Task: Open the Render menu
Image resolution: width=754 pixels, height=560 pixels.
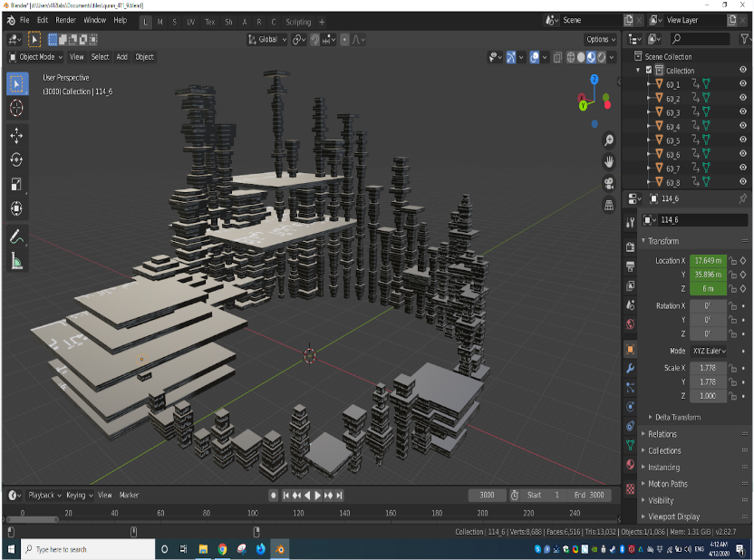Action: coord(66,20)
